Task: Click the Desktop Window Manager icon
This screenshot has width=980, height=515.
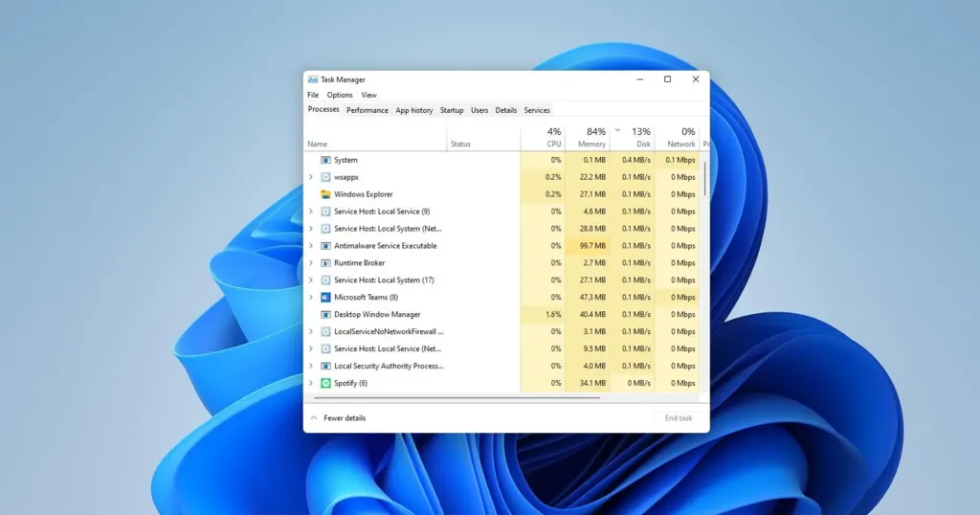Action: [325, 315]
